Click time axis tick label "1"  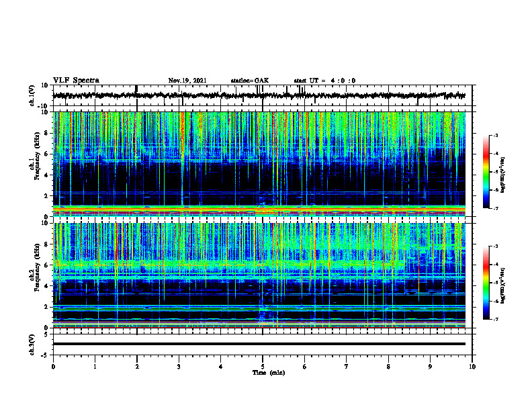95,367
